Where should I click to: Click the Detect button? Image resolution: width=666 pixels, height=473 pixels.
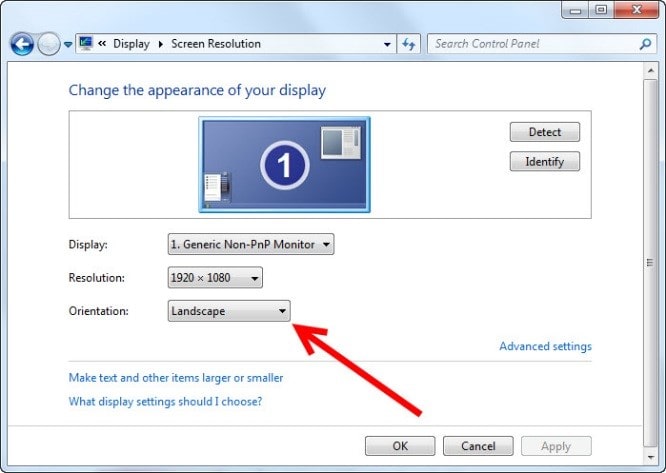545,132
